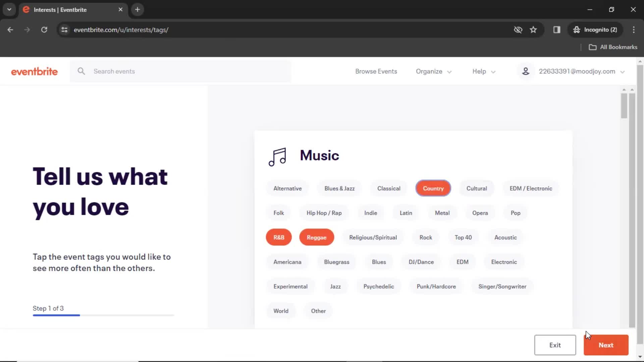Click the Exit button to leave
The image size is (644, 362).
pyautogui.click(x=555, y=345)
